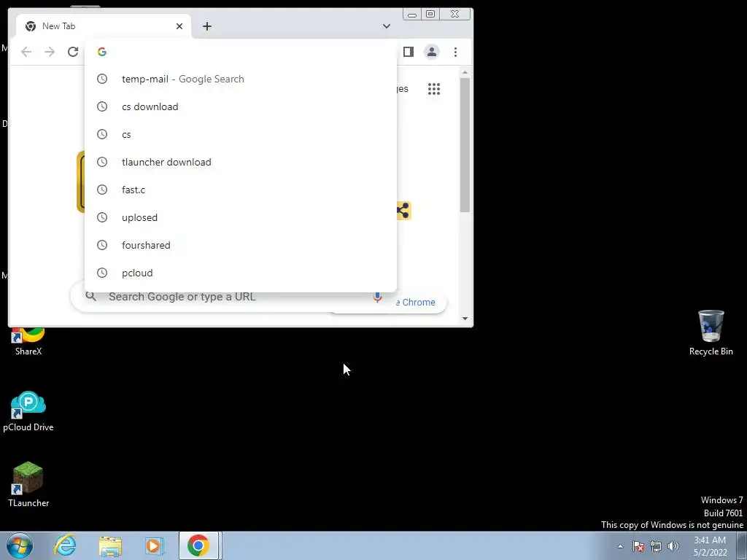The image size is (747, 560).
Task: Open the tab search dropdown chevron
Action: click(387, 26)
